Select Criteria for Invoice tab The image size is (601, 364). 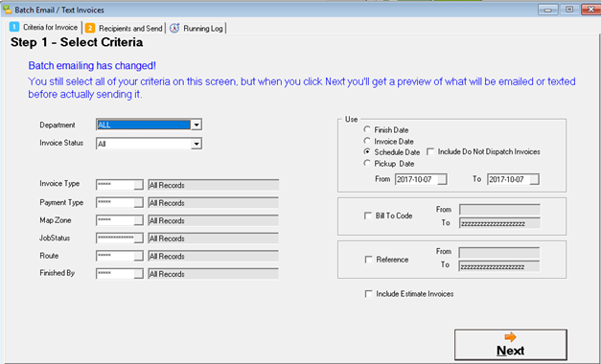44,27
